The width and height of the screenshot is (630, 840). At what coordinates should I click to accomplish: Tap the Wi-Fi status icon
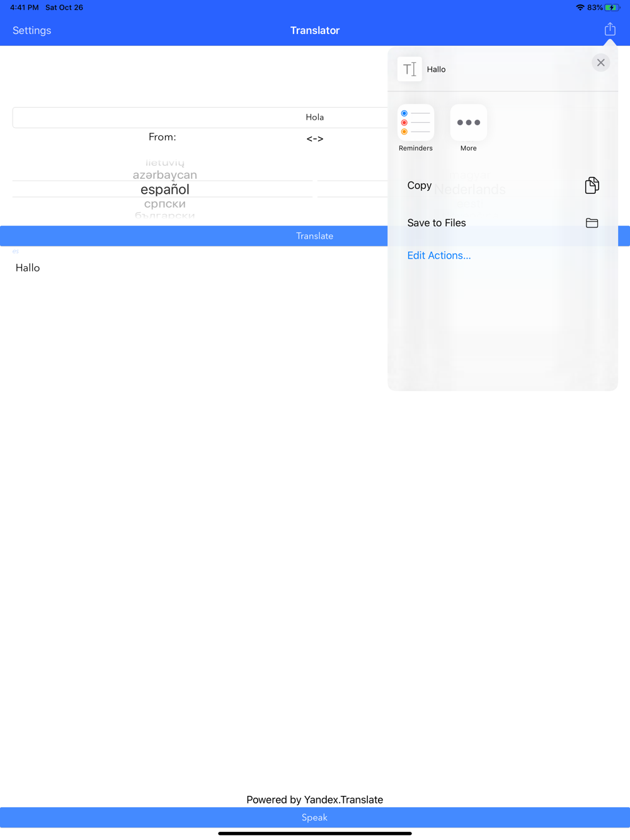point(580,8)
